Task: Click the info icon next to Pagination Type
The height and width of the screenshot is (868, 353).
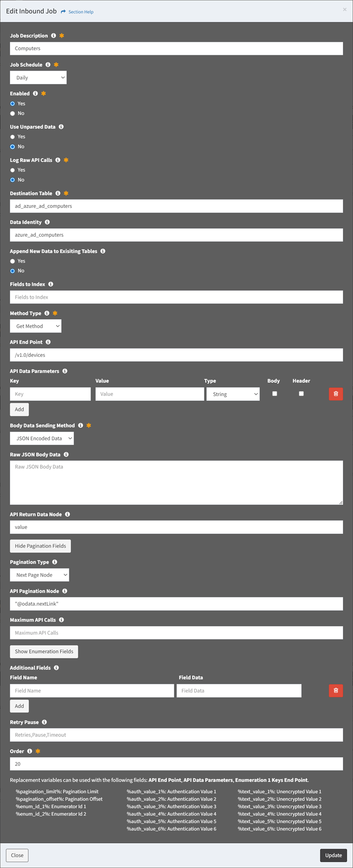Action: [x=55, y=562]
